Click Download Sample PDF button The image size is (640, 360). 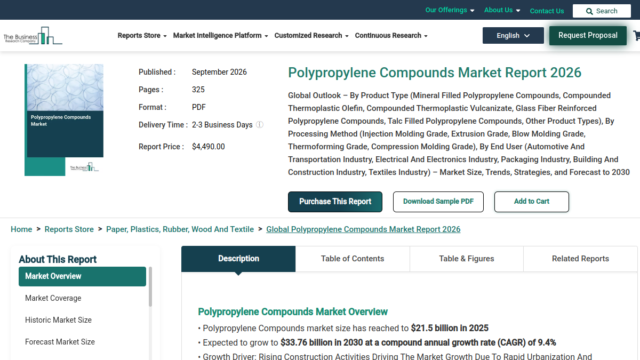pos(438,202)
